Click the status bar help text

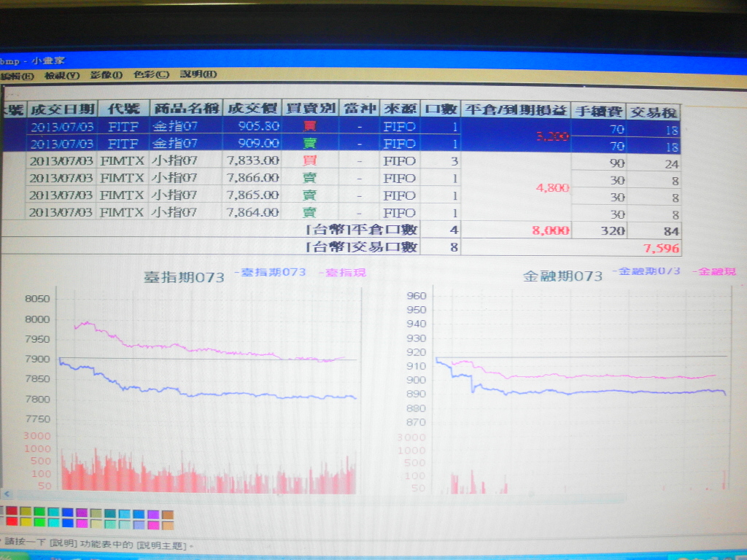point(99,543)
